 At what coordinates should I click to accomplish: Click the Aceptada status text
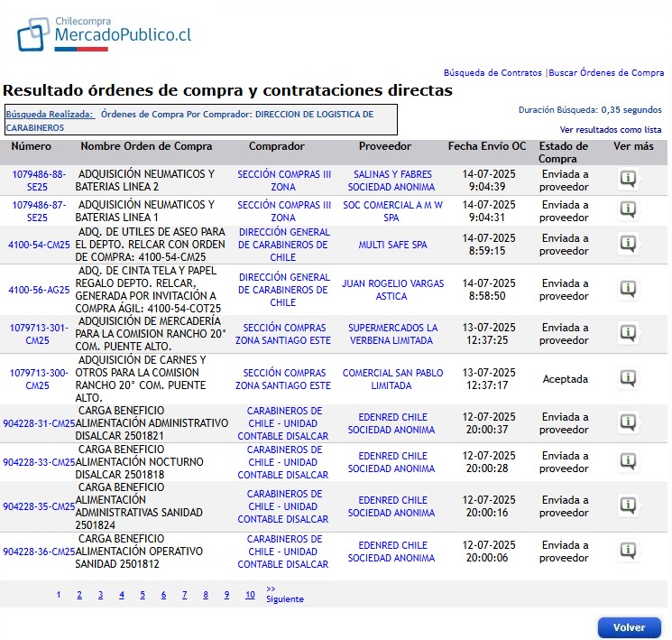point(565,379)
